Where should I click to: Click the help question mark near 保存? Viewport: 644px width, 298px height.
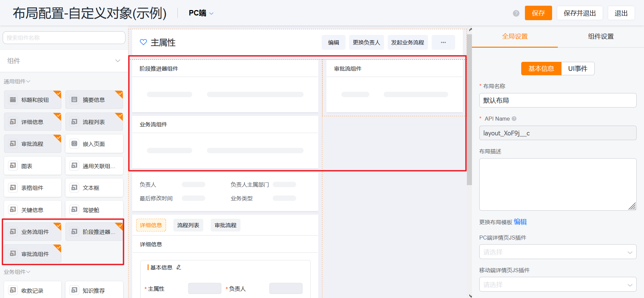(516, 13)
